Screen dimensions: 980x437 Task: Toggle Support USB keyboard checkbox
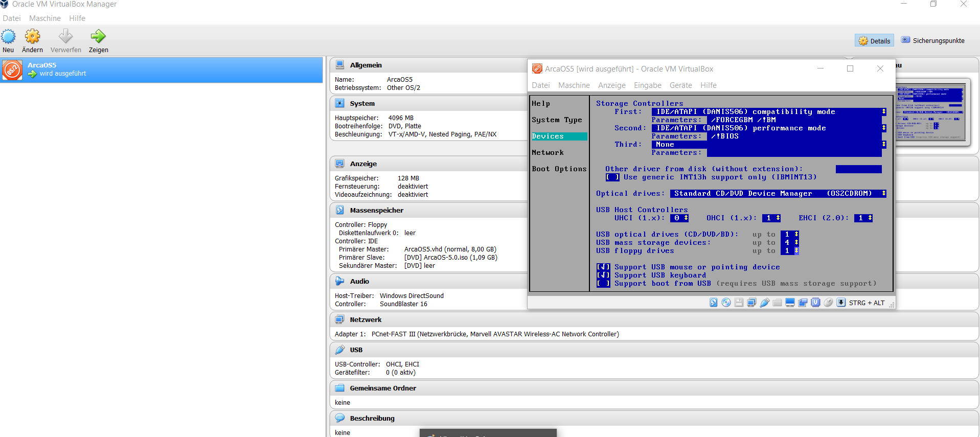coord(603,275)
